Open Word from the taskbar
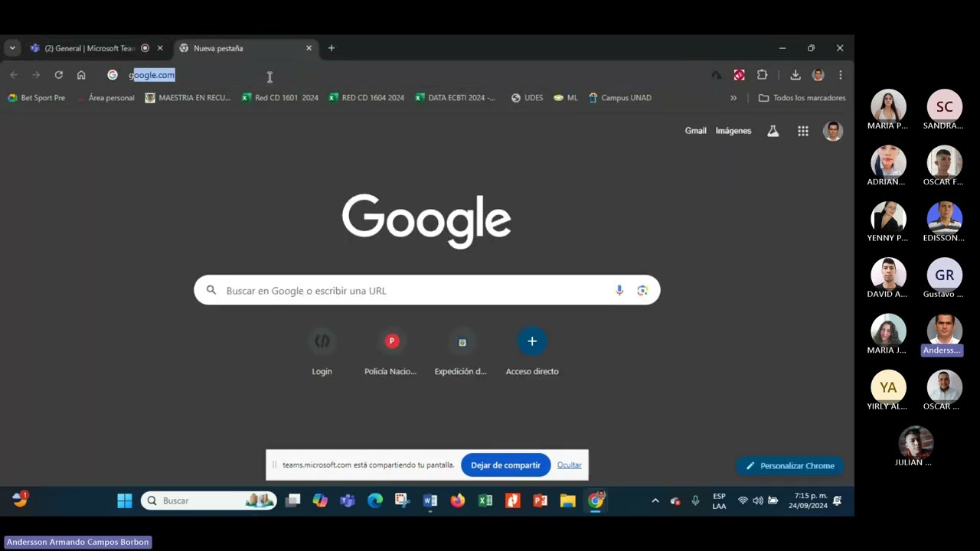Image resolution: width=980 pixels, height=551 pixels. point(430,500)
